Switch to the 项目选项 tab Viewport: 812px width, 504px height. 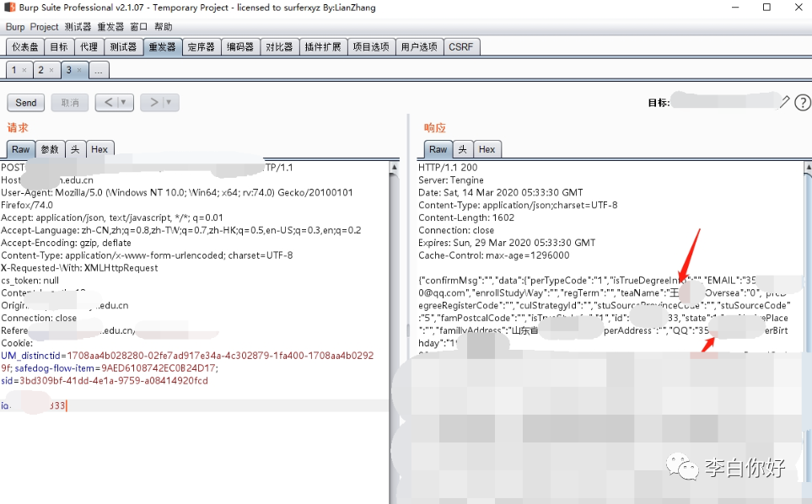point(371,47)
